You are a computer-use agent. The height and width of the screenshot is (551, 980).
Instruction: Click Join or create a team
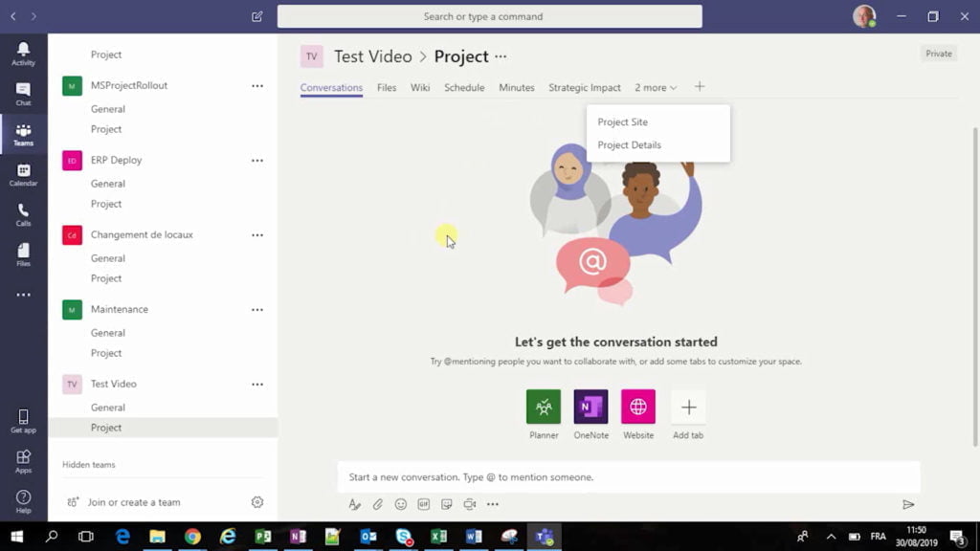[134, 501]
